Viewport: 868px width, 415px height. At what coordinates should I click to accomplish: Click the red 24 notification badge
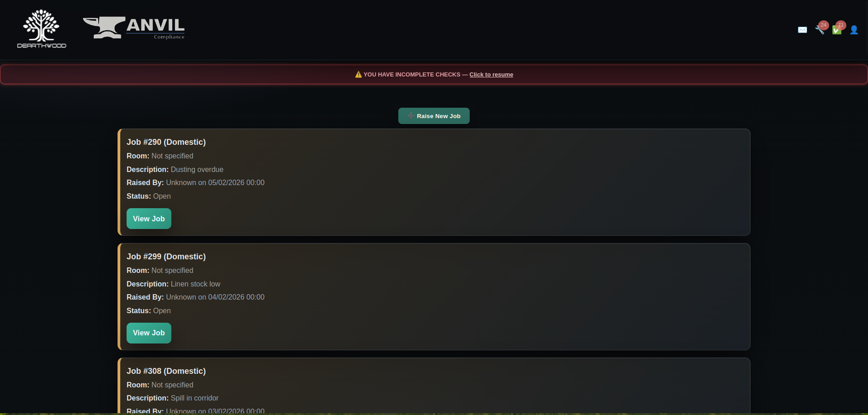pyautogui.click(x=824, y=25)
